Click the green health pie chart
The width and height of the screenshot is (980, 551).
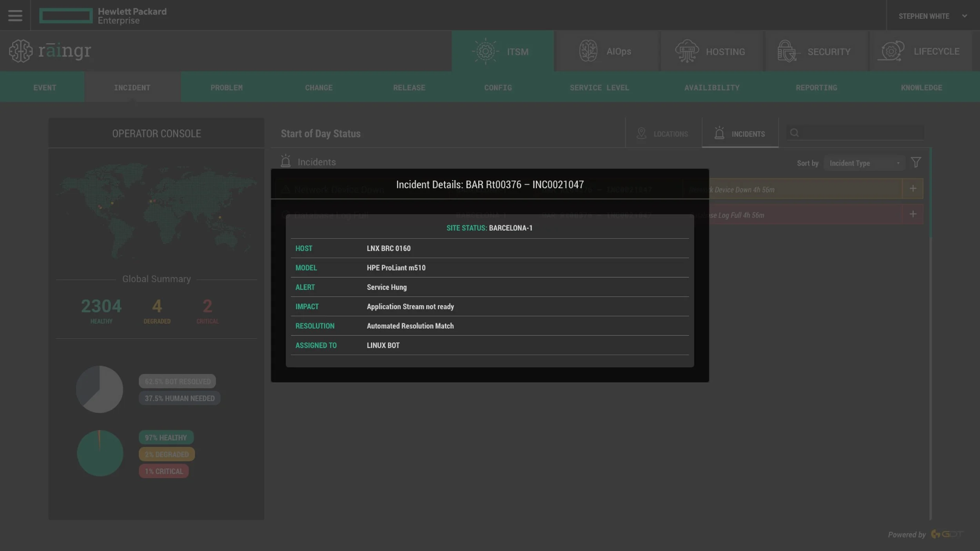click(100, 453)
